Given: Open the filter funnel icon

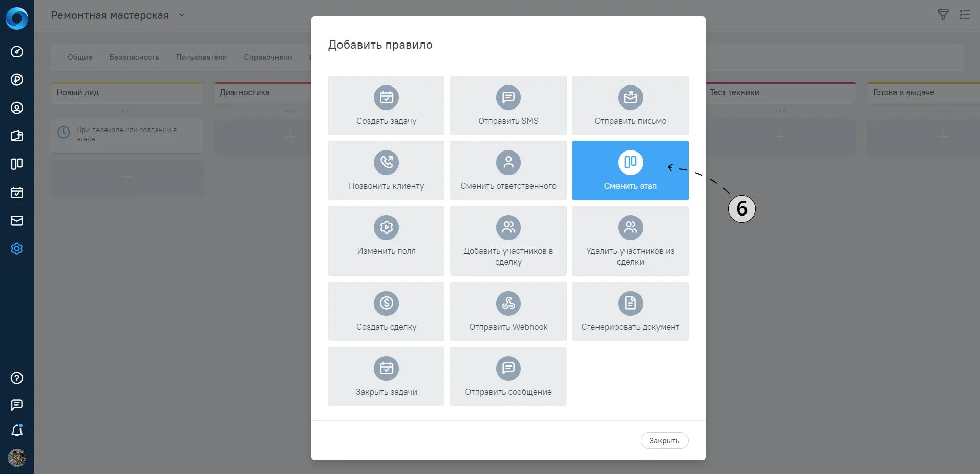Looking at the screenshot, I should [x=943, y=15].
